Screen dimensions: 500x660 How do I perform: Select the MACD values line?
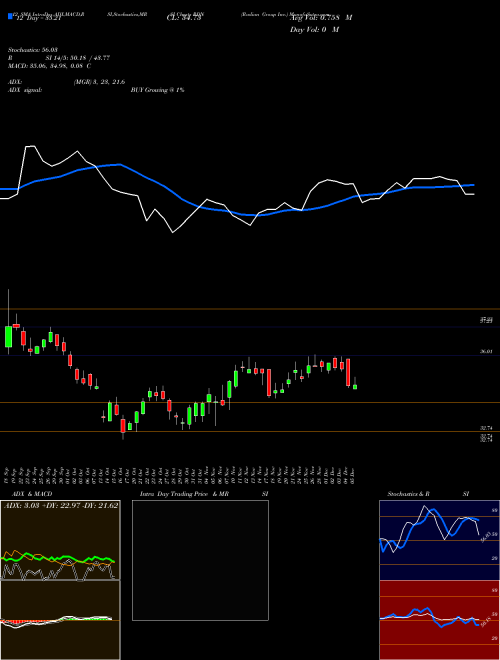tap(49, 66)
